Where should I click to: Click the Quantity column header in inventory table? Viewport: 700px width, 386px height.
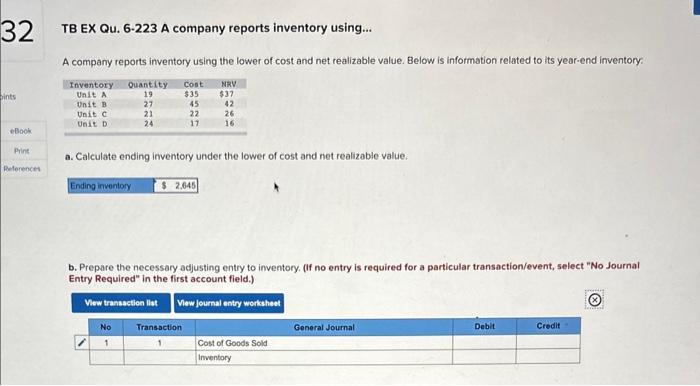148,84
